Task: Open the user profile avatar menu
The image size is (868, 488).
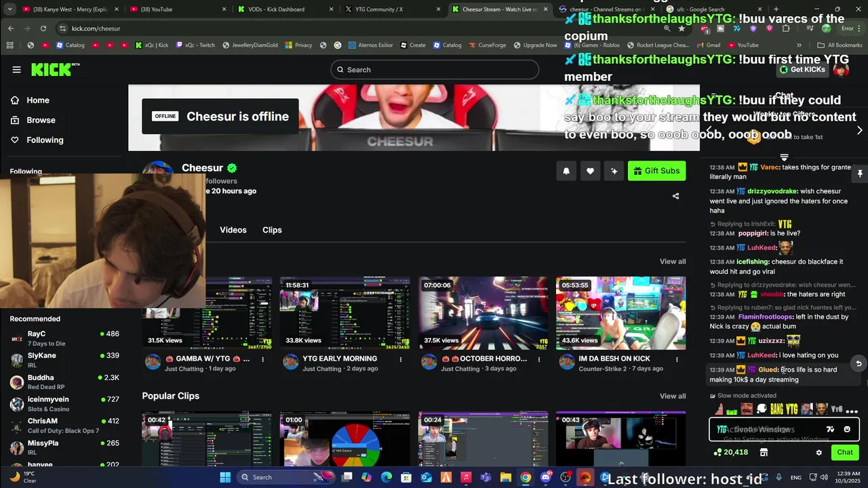Action: pos(841,70)
